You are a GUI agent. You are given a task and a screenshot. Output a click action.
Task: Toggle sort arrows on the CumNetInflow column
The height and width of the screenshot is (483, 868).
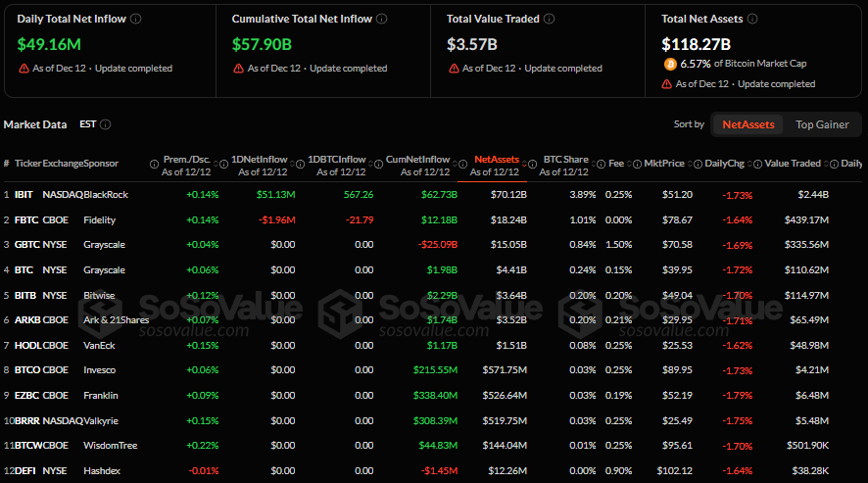(x=455, y=165)
